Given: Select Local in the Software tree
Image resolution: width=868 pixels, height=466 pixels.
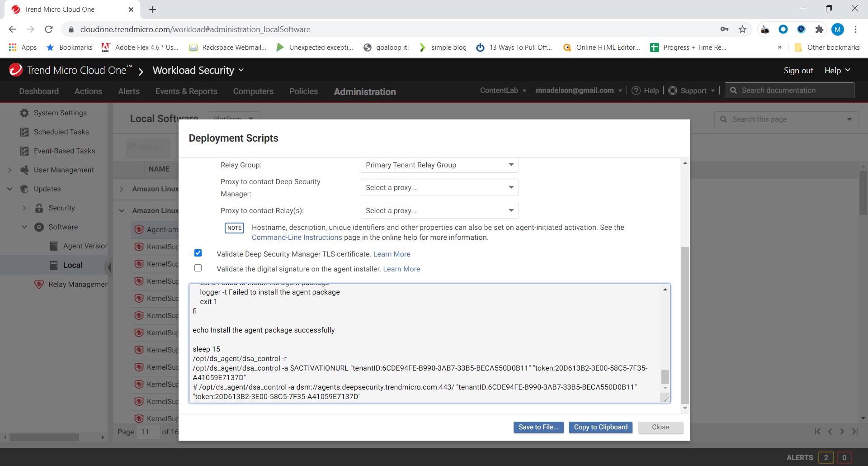Looking at the screenshot, I should (x=72, y=265).
